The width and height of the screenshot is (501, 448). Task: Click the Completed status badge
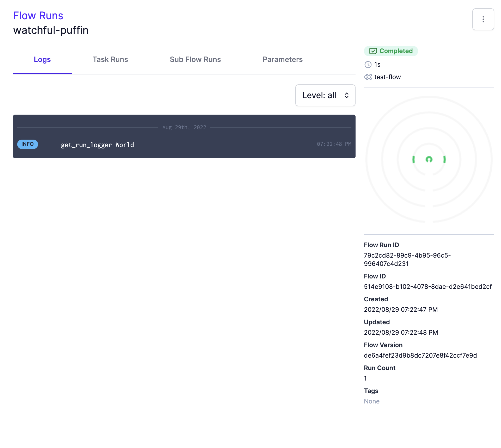click(x=391, y=51)
